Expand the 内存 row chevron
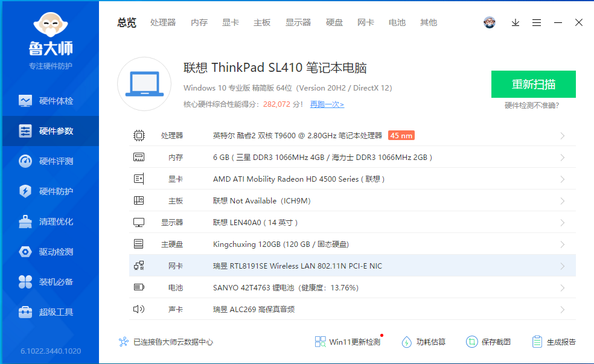 pos(563,158)
